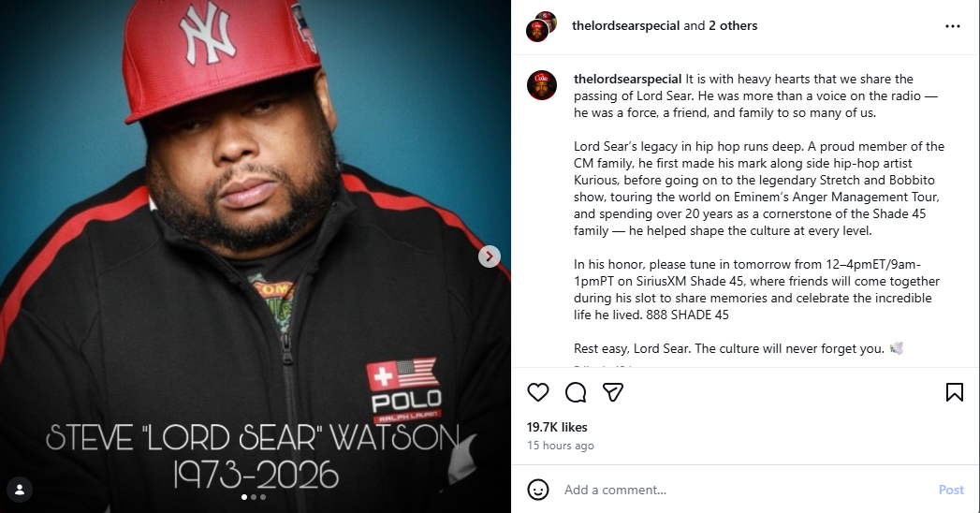980x513 pixels.
Task: Post the comment
Action: pyautogui.click(x=951, y=490)
